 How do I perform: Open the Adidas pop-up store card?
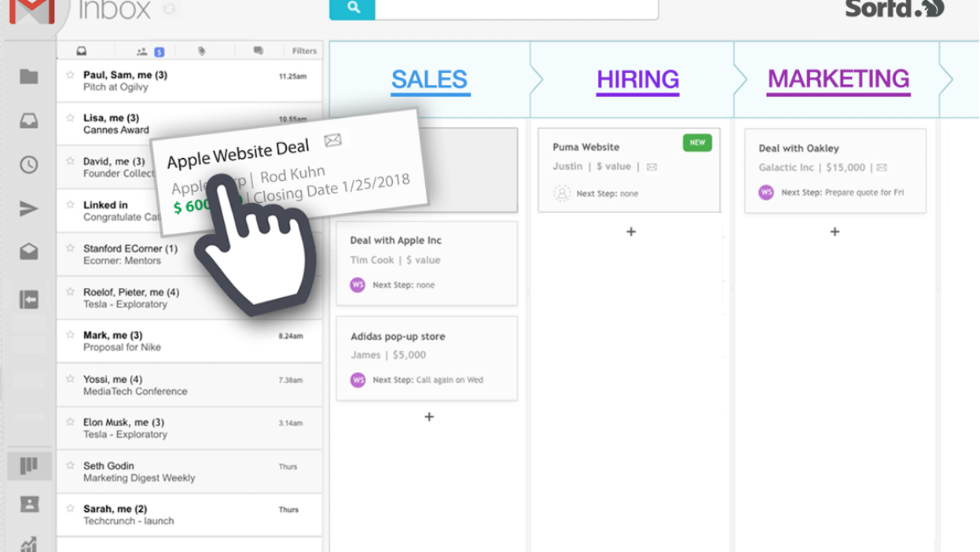point(427,358)
